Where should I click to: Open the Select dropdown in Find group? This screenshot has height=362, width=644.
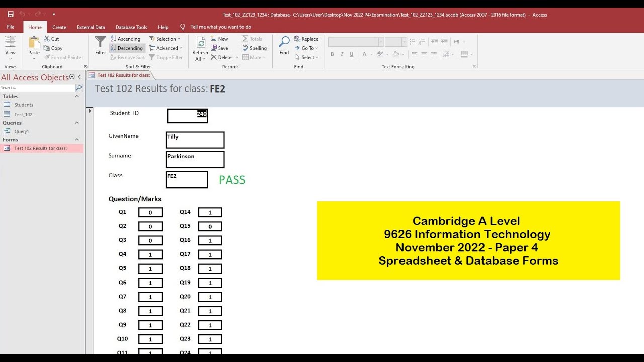tap(307, 57)
